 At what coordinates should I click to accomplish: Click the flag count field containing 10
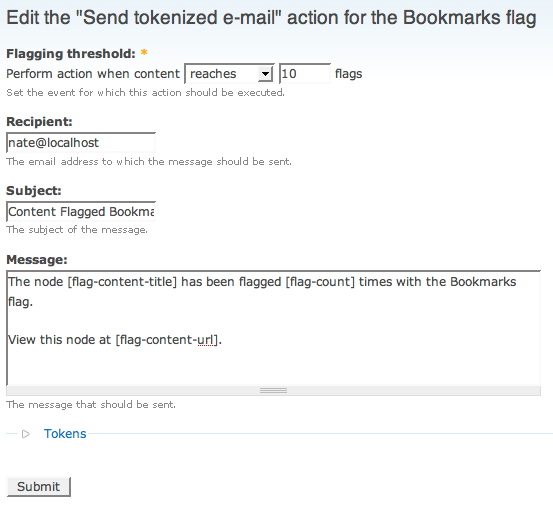[305, 74]
